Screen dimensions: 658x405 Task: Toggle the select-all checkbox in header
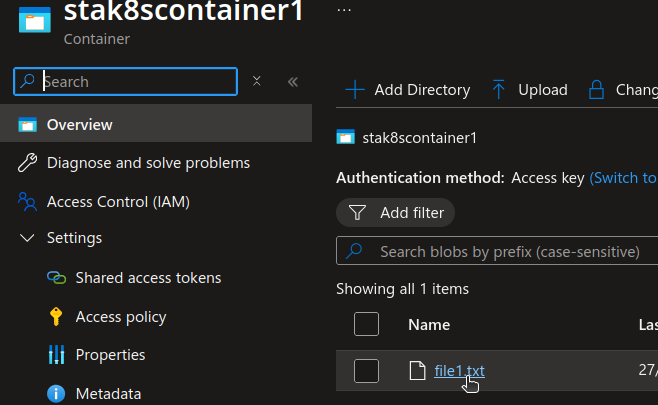click(366, 324)
